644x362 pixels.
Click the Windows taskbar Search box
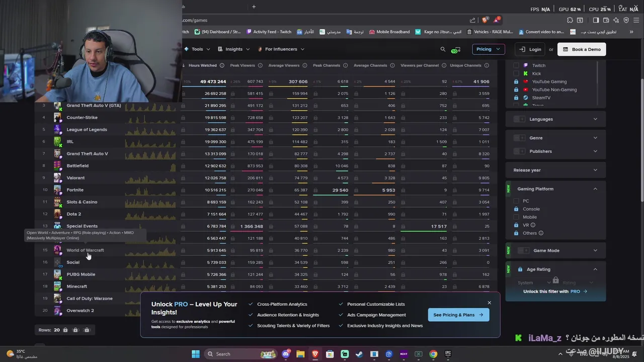(x=240, y=354)
